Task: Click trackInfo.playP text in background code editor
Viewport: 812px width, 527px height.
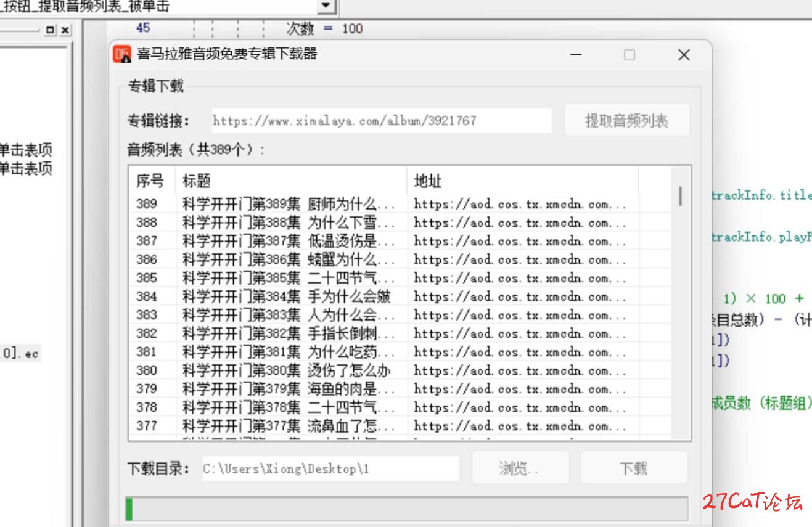Action: click(x=761, y=237)
